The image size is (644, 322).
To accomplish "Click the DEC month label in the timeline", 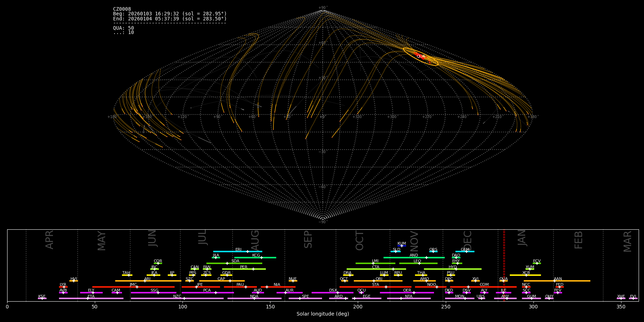I will point(468,240).
